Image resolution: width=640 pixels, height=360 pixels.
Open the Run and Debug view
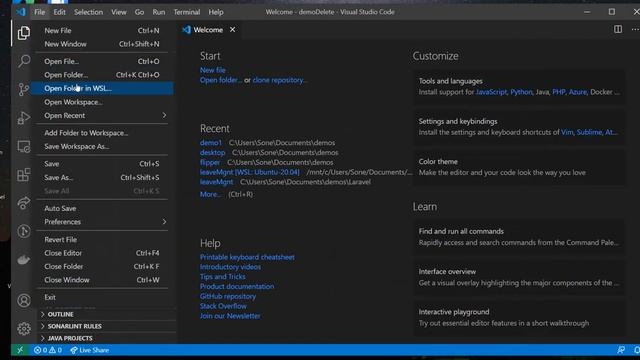24,118
